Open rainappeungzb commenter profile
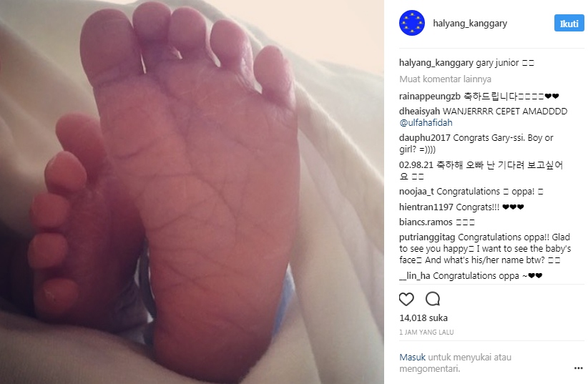 click(x=430, y=97)
